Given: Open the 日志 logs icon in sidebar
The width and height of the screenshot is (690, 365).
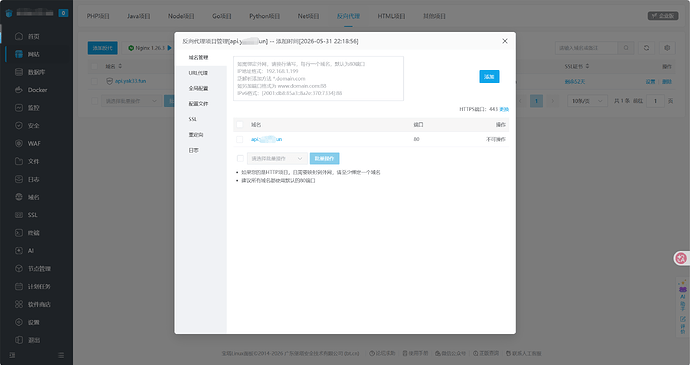Looking at the screenshot, I should coord(19,179).
